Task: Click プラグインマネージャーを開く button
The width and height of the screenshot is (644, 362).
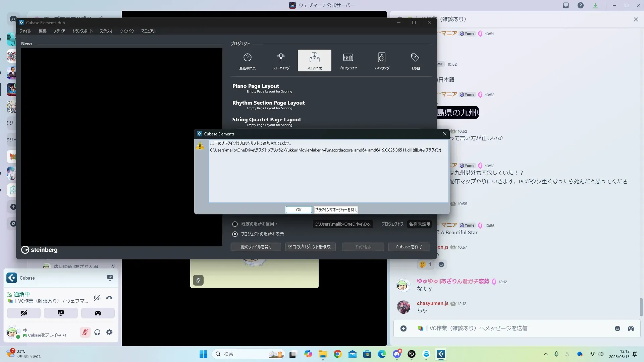Action: tap(336, 209)
